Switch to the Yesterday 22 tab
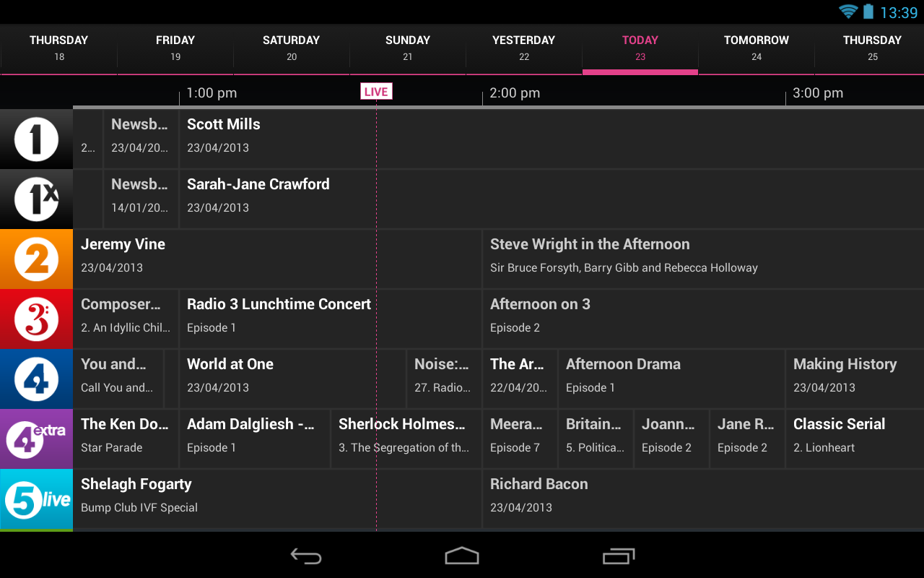 pos(524,48)
